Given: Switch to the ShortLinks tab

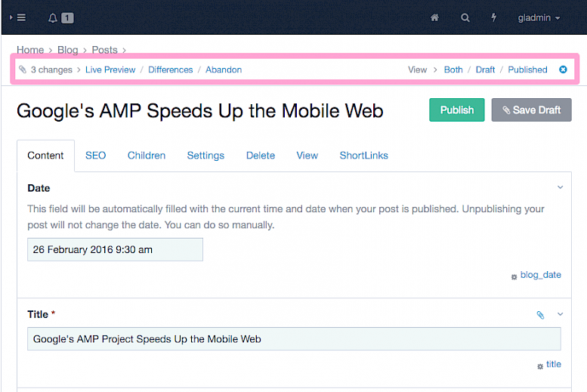Looking at the screenshot, I should [x=363, y=155].
